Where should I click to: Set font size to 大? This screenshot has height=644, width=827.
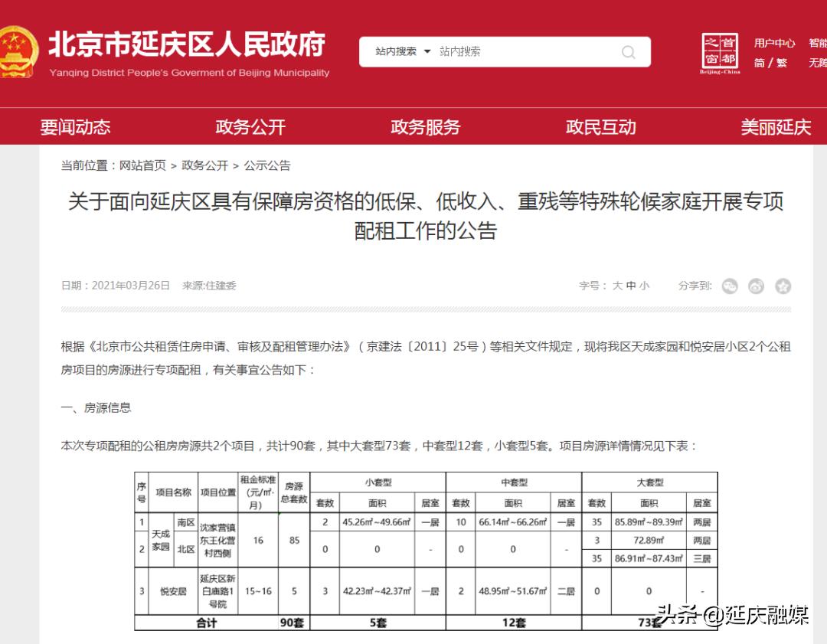[617, 286]
